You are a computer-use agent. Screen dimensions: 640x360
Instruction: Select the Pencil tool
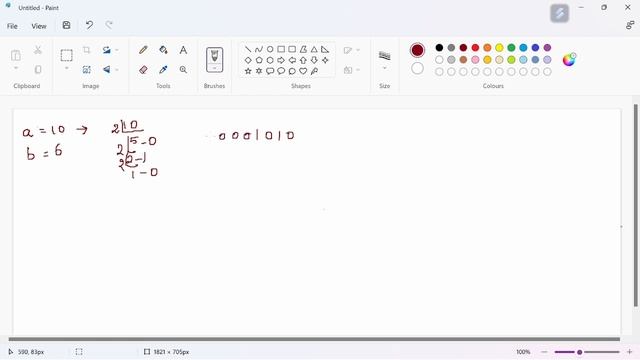coord(143,50)
